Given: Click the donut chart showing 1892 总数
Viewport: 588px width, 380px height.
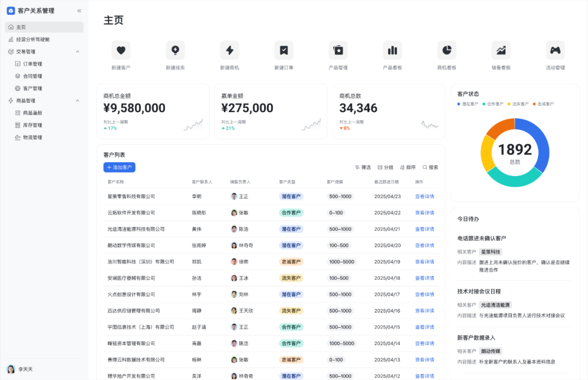Looking at the screenshot, I should click(514, 152).
